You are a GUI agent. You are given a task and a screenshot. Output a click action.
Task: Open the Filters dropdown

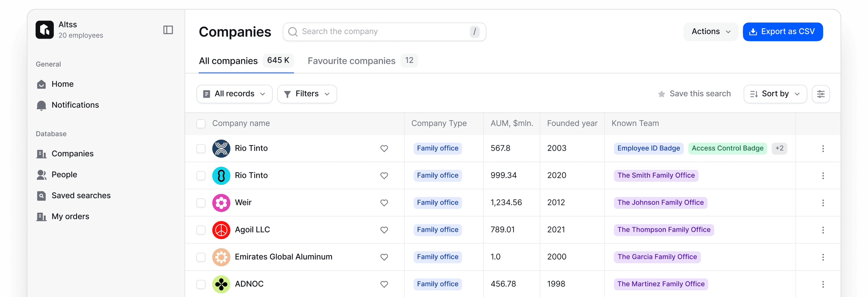(x=307, y=94)
